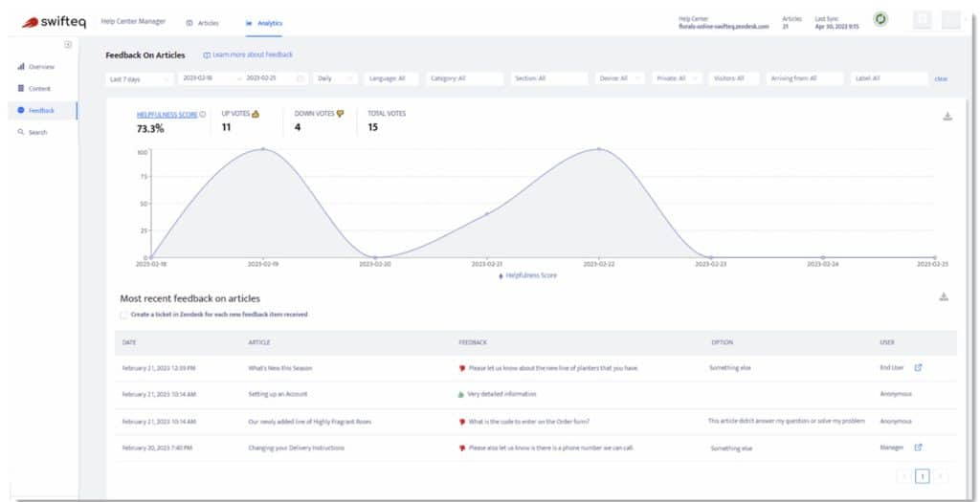This screenshot has width=980, height=502.
Task: Click the chart point at 2023-02-21
Action: pos(487,214)
